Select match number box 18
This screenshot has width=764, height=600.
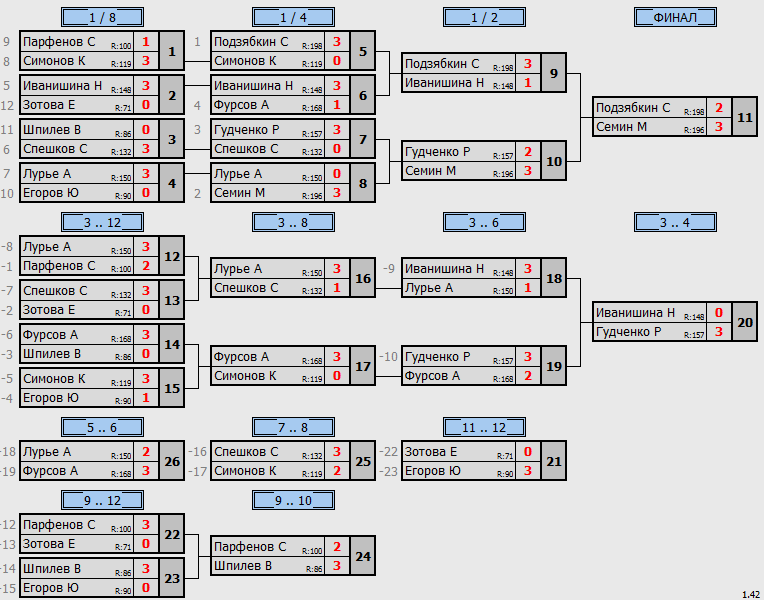pos(554,278)
